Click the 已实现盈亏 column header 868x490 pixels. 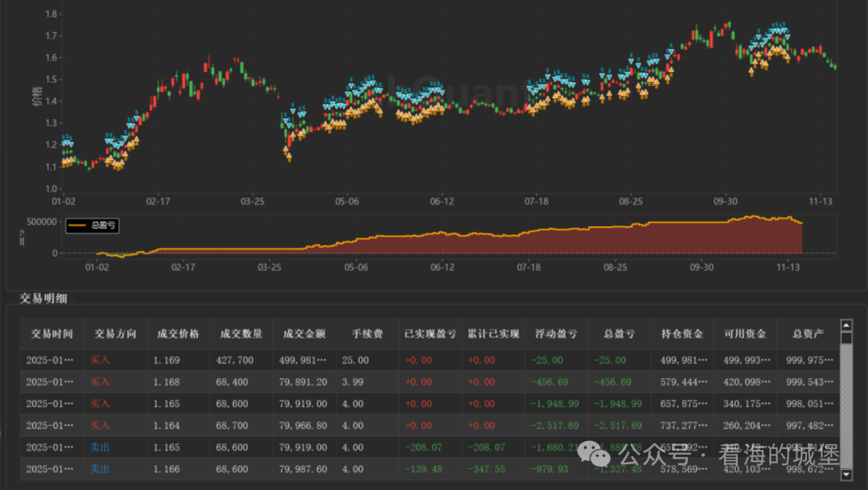(x=431, y=334)
